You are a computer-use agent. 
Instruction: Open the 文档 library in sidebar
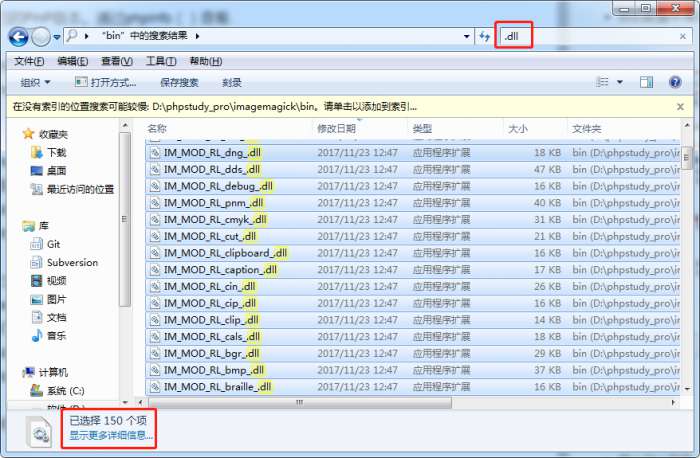tap(48, 317)
